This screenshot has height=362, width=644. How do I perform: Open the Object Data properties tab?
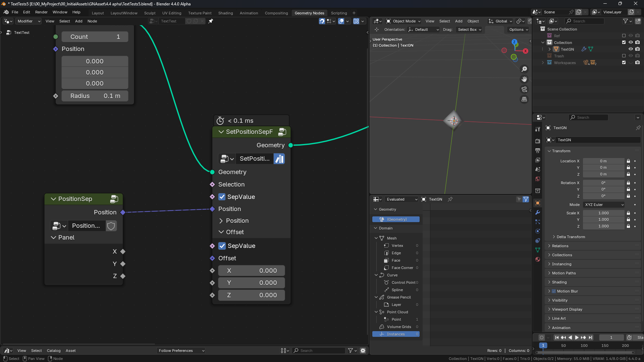click(x=538, y=250)
